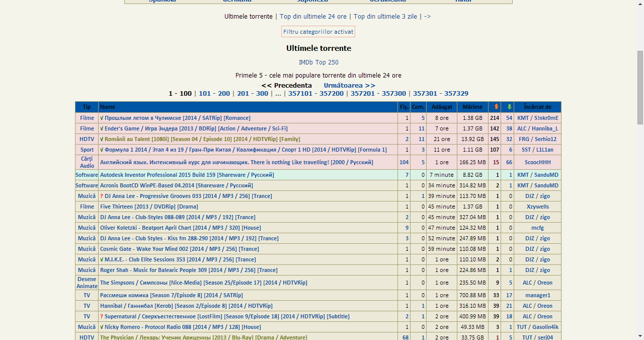Screen dimensions: 644x340
Task: Open Oliver Koletzki Beatport April Chart
Action: point(180,228)
